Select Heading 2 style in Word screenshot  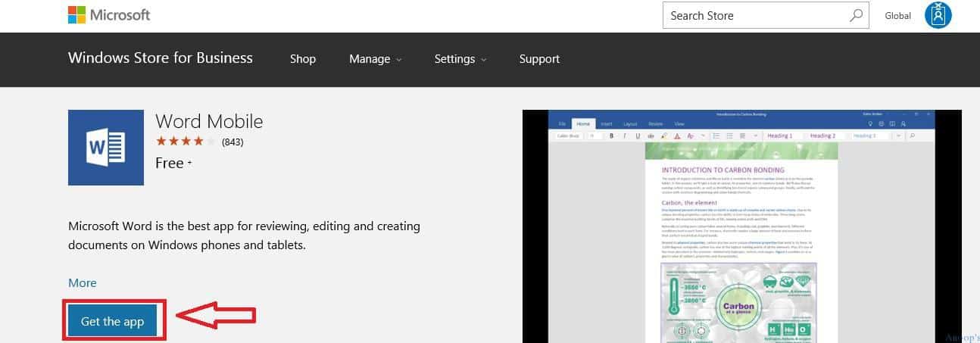pos(825,136)
